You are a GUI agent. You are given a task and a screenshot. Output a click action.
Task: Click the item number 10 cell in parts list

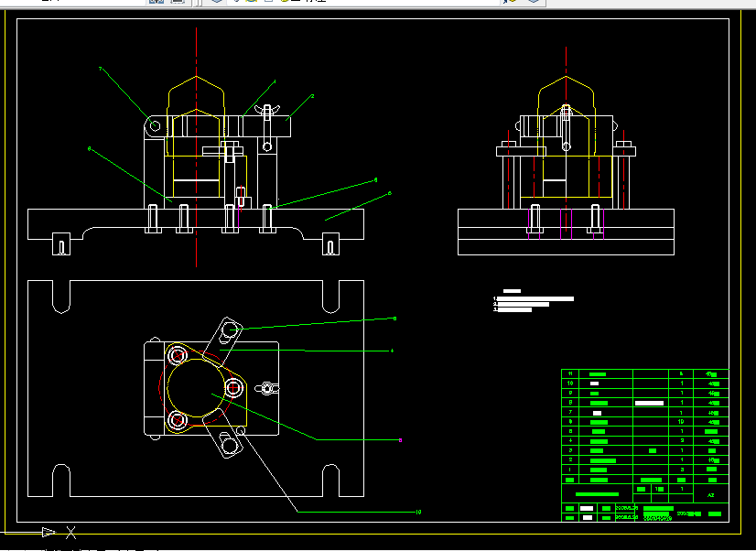(x=570, y=384)
